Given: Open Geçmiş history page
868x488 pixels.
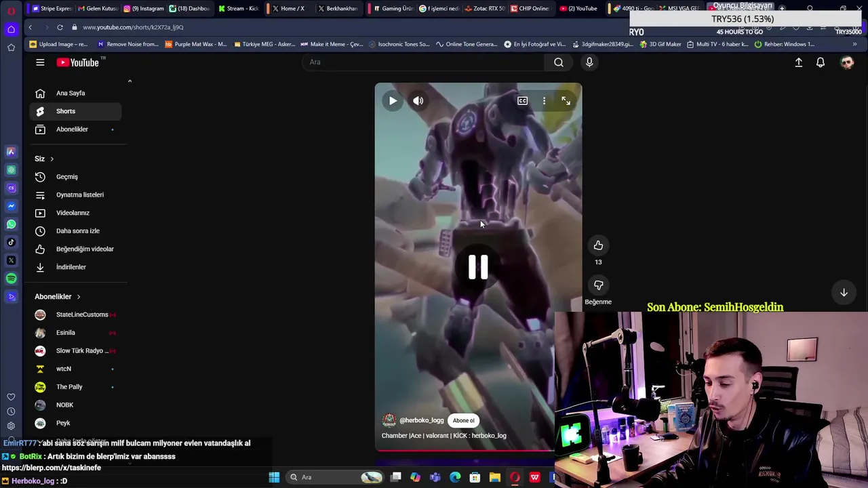Looking at the screenshot, I should tap(75, 177).
